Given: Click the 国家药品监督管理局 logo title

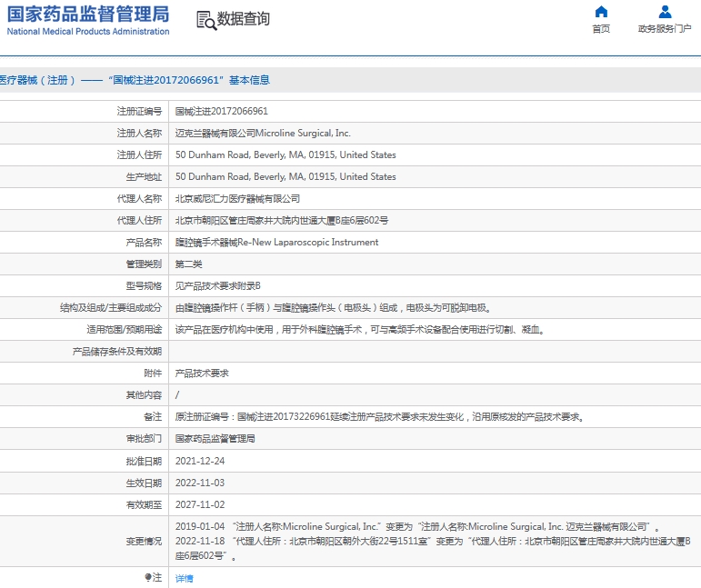Looking at the screenshot, I should click(88, 14).
